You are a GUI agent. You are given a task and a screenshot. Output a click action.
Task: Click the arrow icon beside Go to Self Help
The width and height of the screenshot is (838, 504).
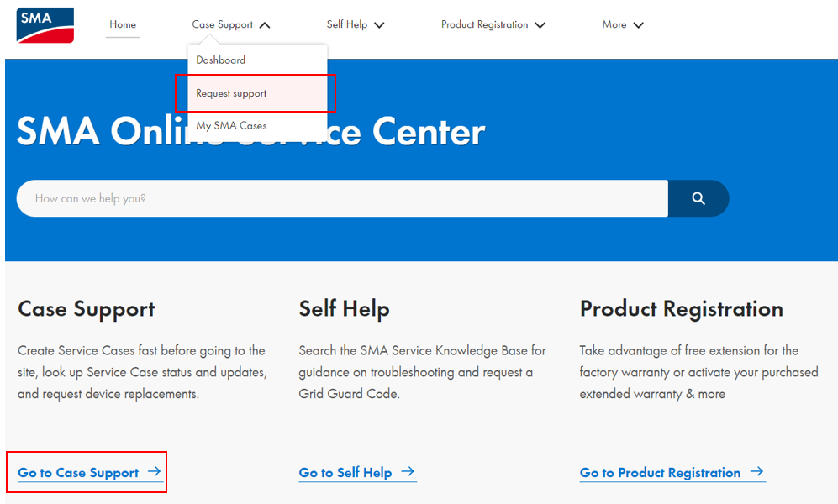[x=408, y=472]
